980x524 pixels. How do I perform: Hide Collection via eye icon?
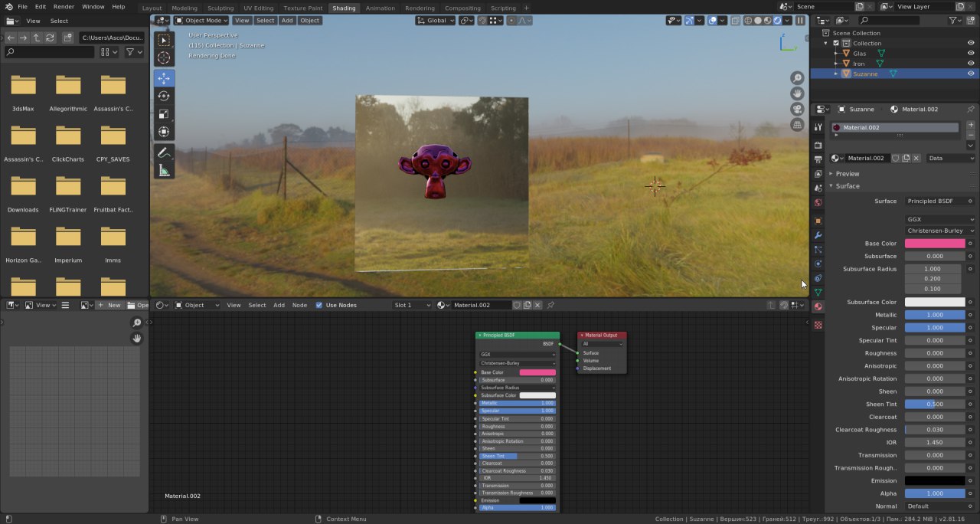971,43
